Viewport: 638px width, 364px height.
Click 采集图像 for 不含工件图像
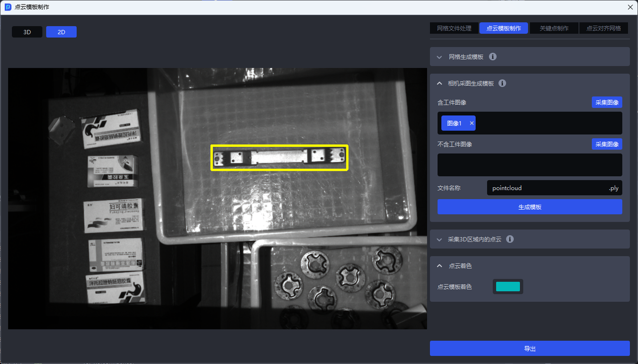(x=607, y=144)
